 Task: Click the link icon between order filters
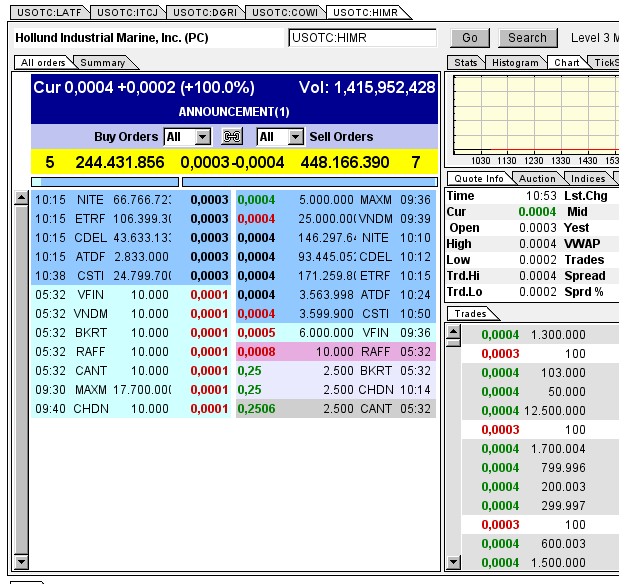tap(232, 137)
